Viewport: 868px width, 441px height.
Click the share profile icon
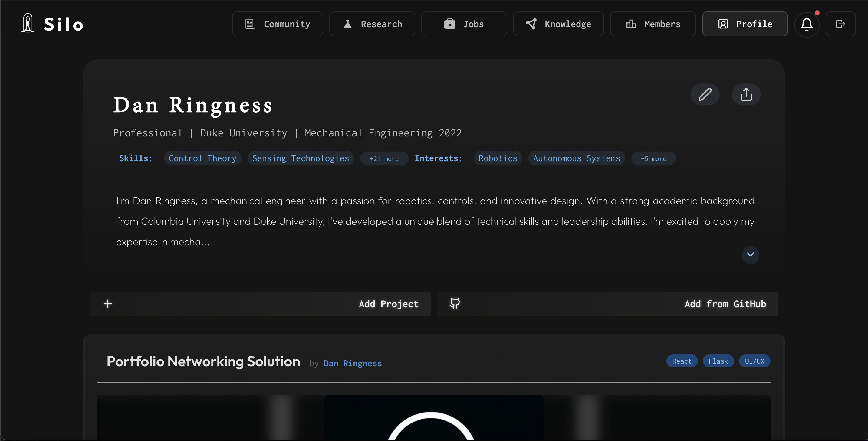pos(746,95)
